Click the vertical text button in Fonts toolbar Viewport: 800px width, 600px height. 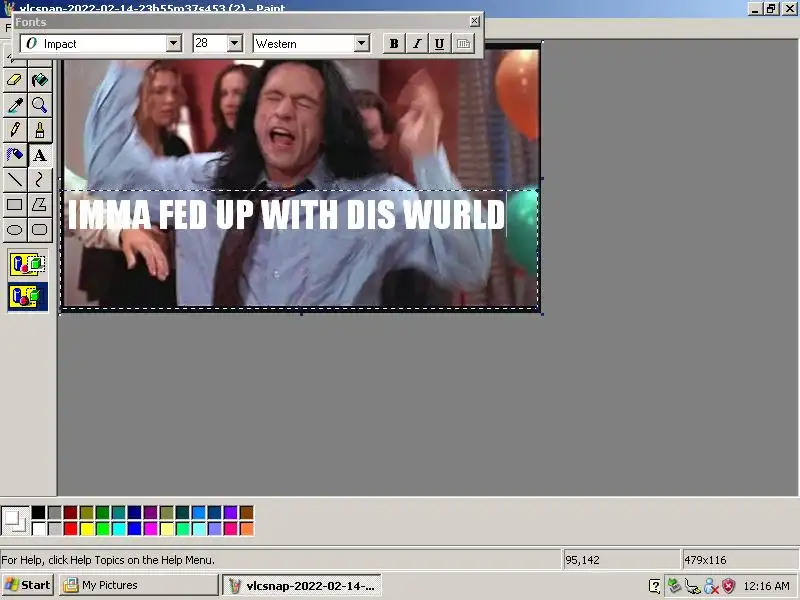click(x=463, y=44)
